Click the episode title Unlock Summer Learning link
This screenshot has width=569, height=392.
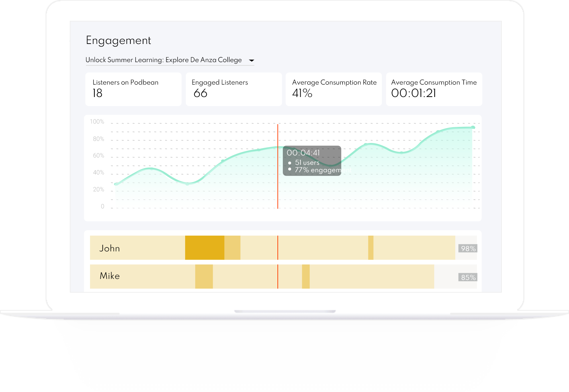[x=163, y=60]
